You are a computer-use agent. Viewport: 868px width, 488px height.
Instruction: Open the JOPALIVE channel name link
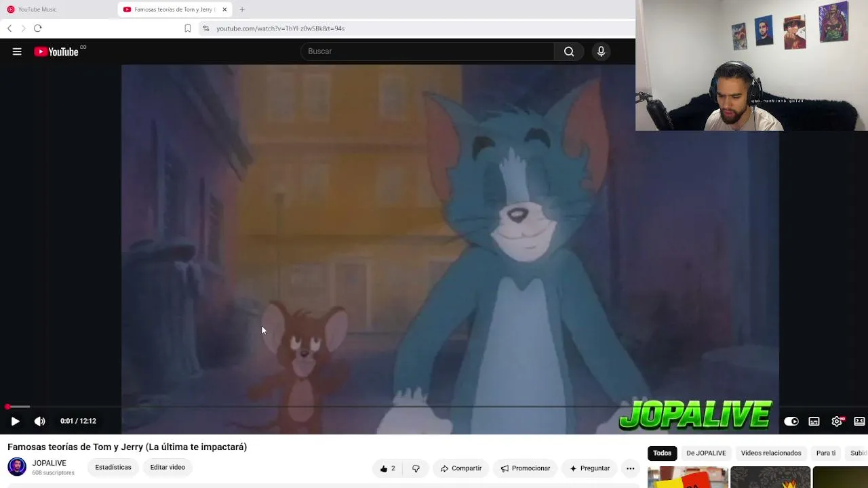[x=50, y=463]
